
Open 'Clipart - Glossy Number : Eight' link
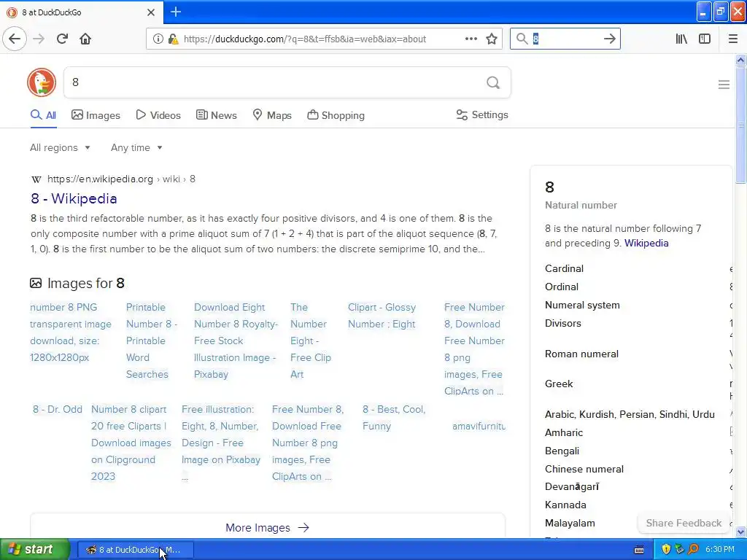tap(382, 316)
